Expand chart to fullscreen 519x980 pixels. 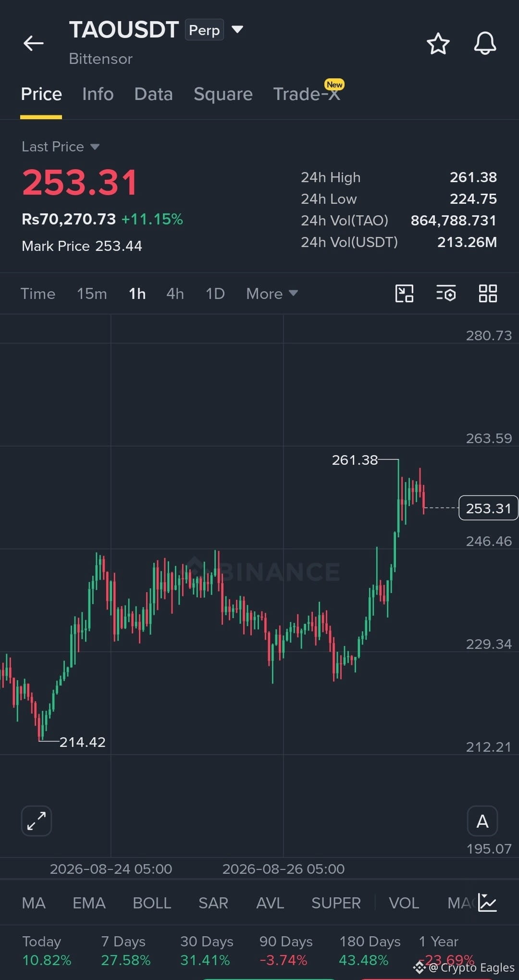pos(37,820)
